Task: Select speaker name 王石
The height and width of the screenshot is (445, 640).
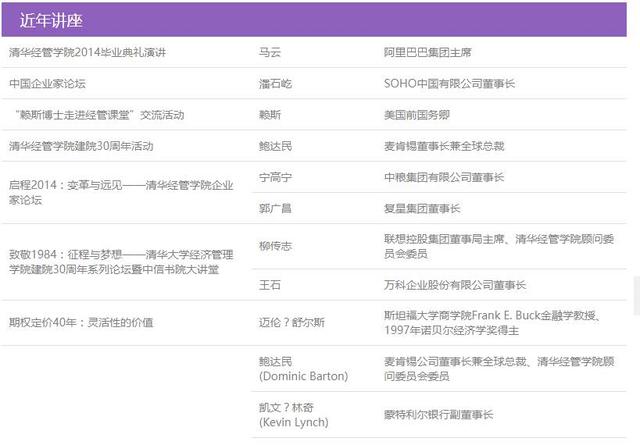Action: pos(269,285)
